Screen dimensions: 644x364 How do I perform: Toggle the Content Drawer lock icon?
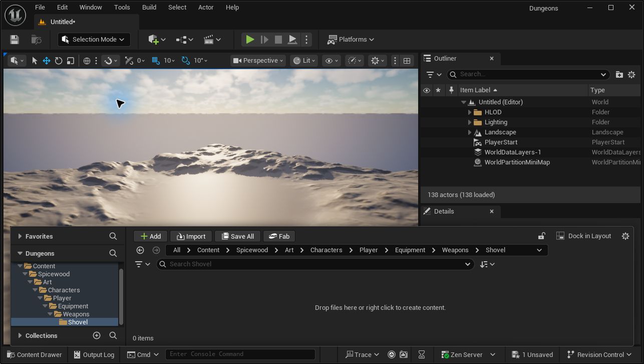[541, 236]
